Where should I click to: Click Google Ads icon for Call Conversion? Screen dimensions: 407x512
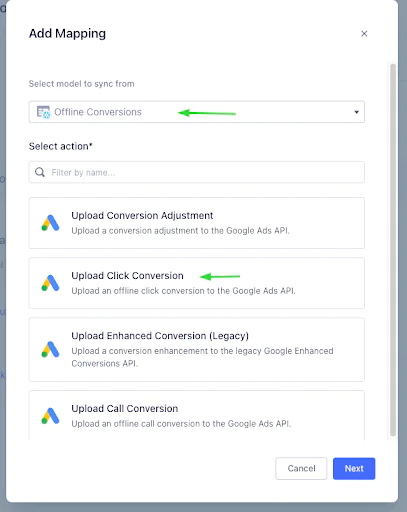50,416
